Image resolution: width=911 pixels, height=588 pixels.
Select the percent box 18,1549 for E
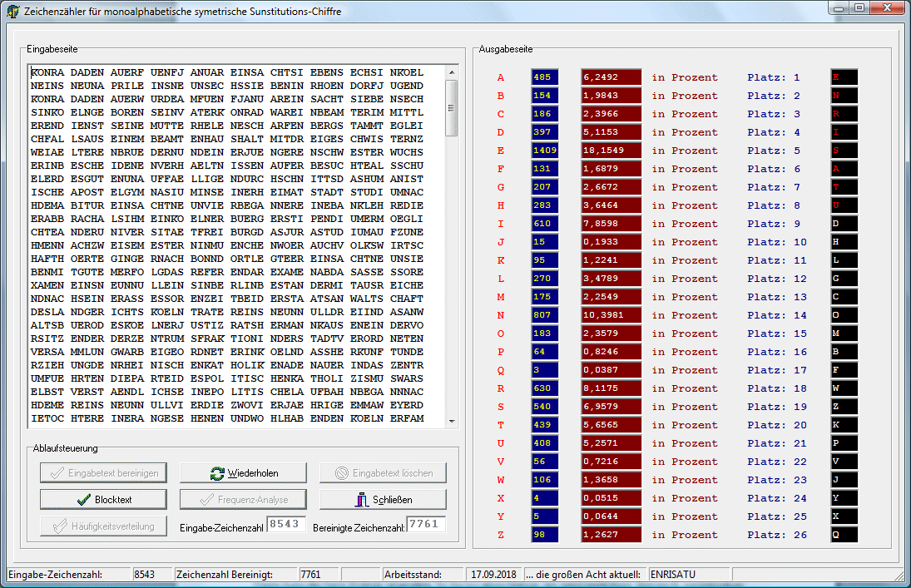pos(611,151)
